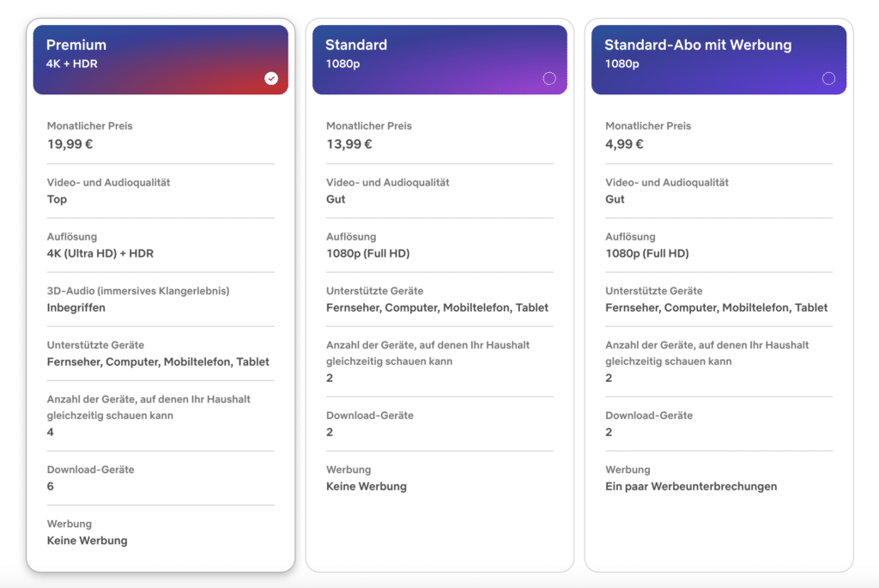The image size is (879, 588).
Task: Click the Premium 4K + HDR header banner
Action: click(161, 59)
